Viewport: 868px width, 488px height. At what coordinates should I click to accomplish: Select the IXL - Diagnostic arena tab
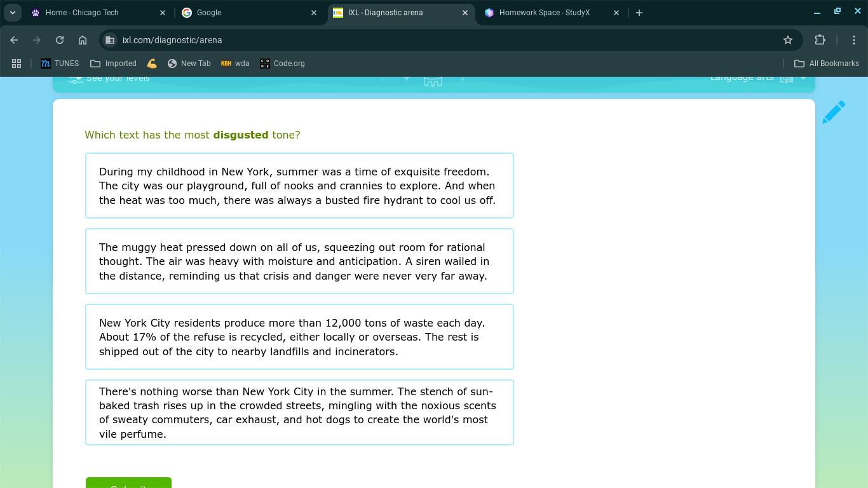click(x=401, y=13)
